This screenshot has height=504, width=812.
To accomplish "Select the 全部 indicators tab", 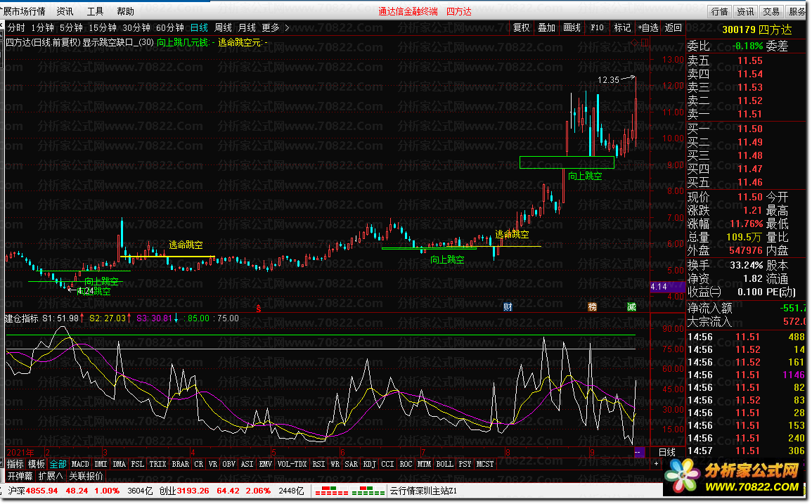I will click(x=58, y=464).
